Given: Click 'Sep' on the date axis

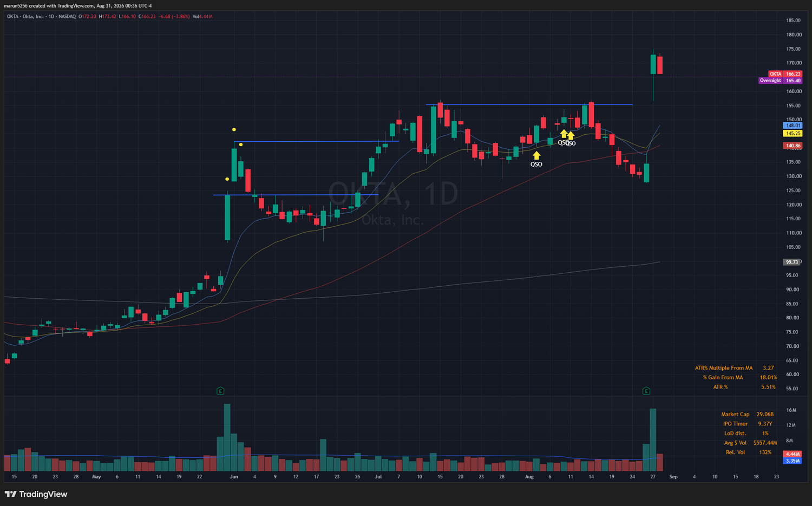Looking at the screenshot, I should click(x=673, y=477).
